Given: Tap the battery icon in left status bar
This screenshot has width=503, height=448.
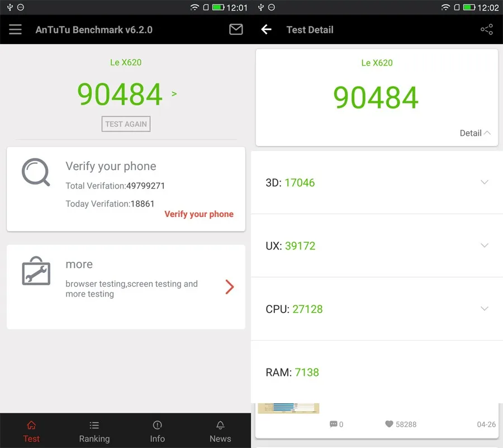Looking at the screenshot, I should coord(218,7).
